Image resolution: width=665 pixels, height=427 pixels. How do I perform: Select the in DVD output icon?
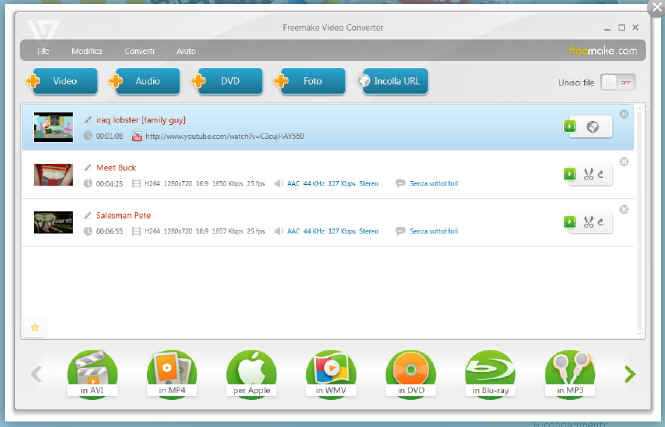coord(411,374)
